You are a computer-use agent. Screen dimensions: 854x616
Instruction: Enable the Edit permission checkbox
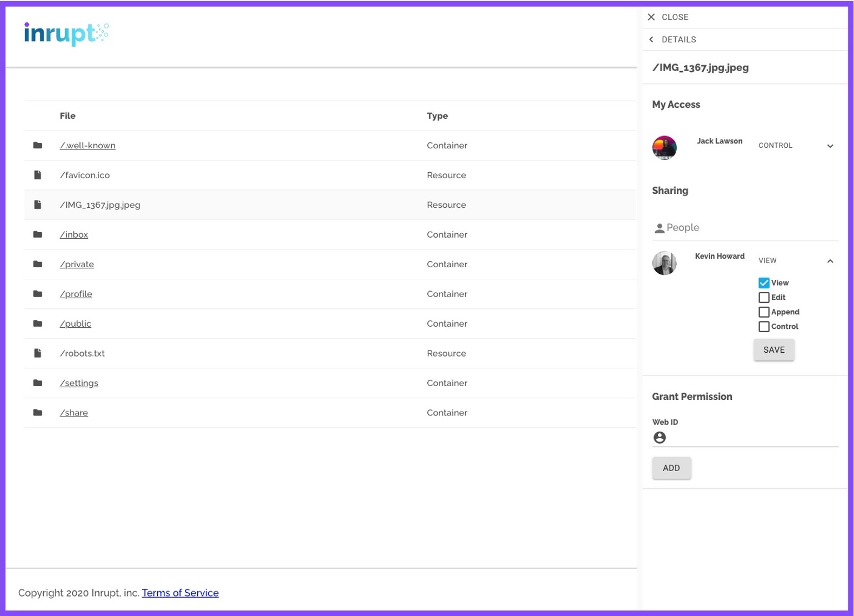tap(764, 298)
